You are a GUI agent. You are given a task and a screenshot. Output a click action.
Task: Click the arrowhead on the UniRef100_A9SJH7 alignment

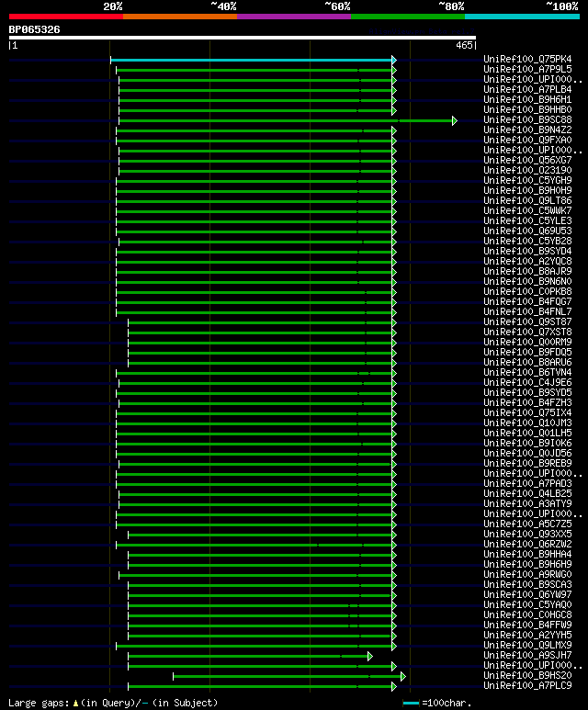[369, 656]
